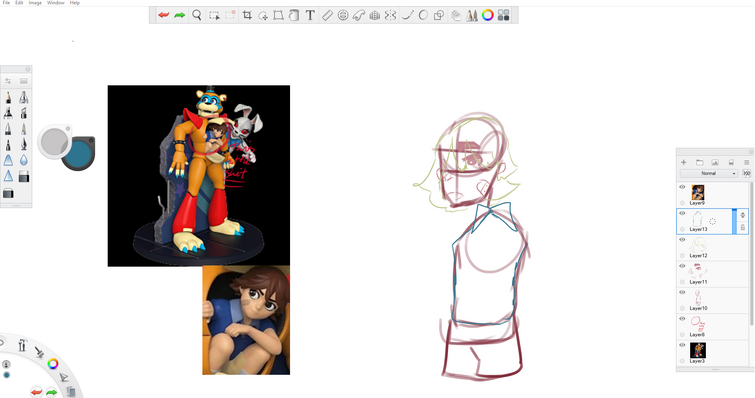Hide Layer12 with its eye icon
Viewport: 755px width, 398px height.
pos(682,240)
